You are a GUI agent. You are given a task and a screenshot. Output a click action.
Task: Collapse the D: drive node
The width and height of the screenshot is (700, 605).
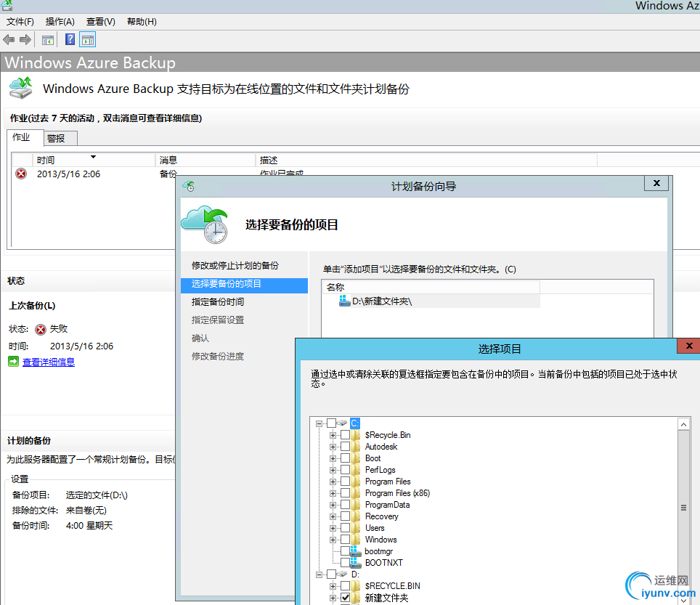click(319, 574)
